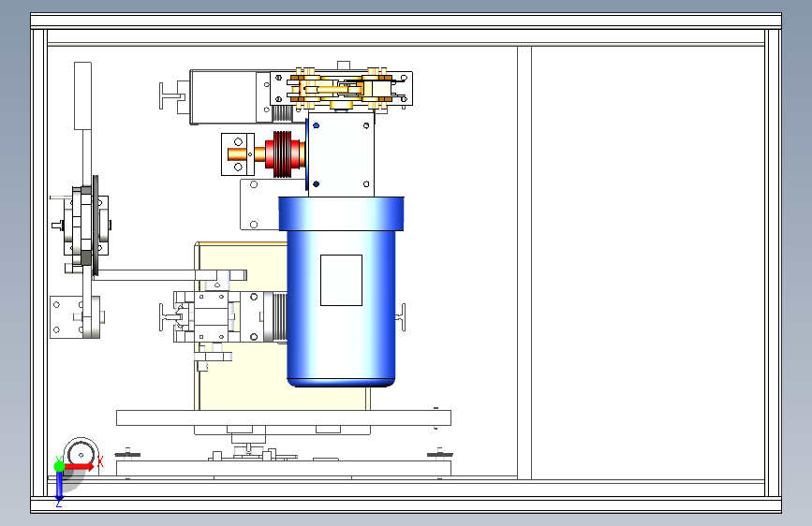Select the cylinder body at the top

coord(223,96)
